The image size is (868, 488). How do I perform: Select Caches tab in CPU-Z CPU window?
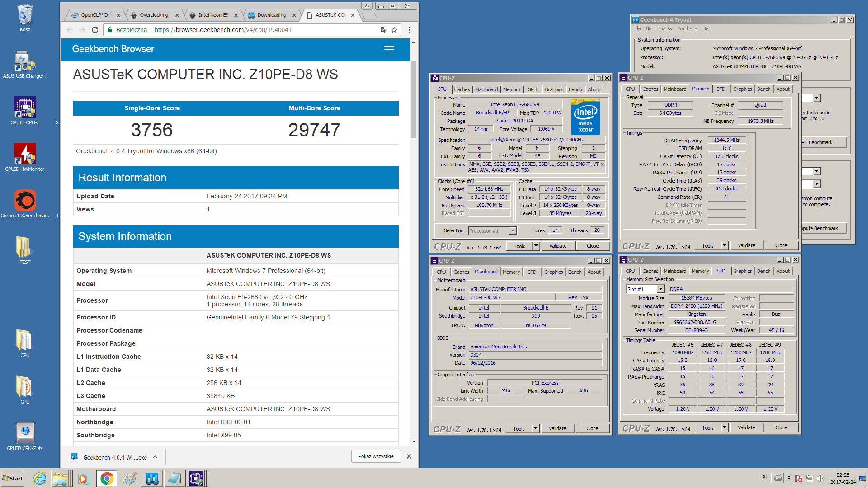tap(462, 89)
